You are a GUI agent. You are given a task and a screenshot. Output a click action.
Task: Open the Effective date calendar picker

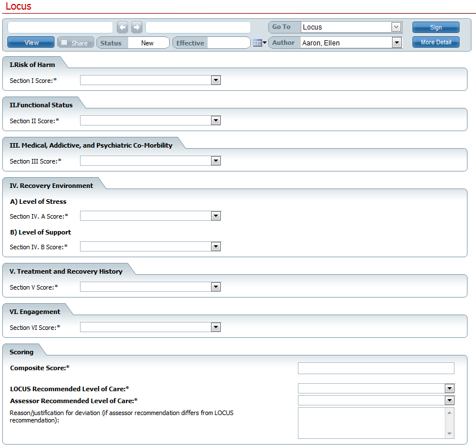tap(259, 43)
